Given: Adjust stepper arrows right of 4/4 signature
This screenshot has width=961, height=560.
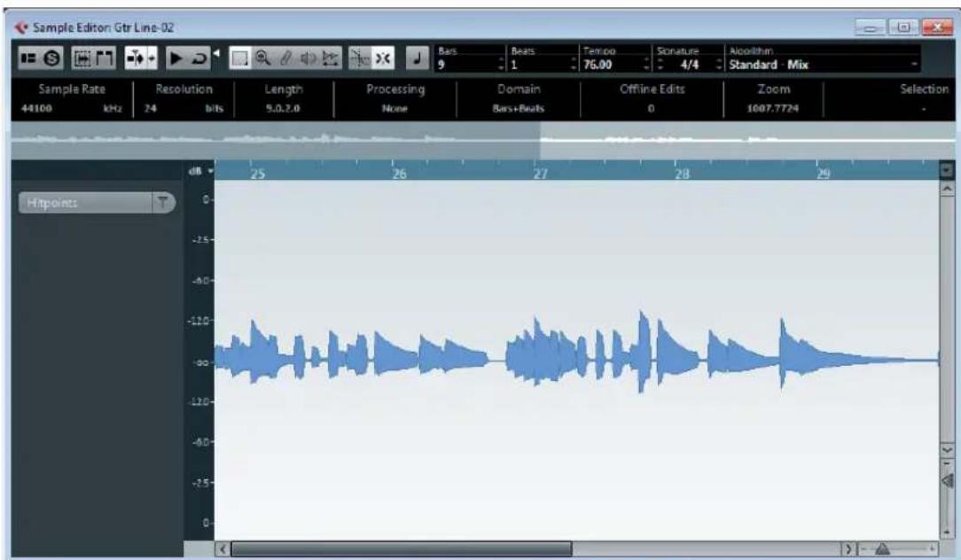Looking at the screenshot, I should [x=720, y=65].
